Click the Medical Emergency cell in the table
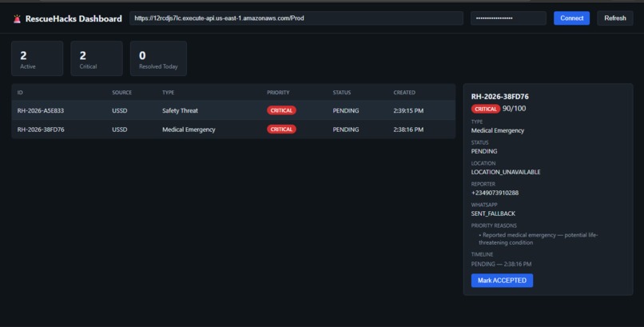644x327 pixels. pos(189,130)
